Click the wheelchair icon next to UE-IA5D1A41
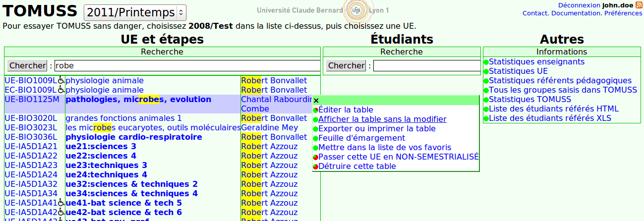 point(61,203)
